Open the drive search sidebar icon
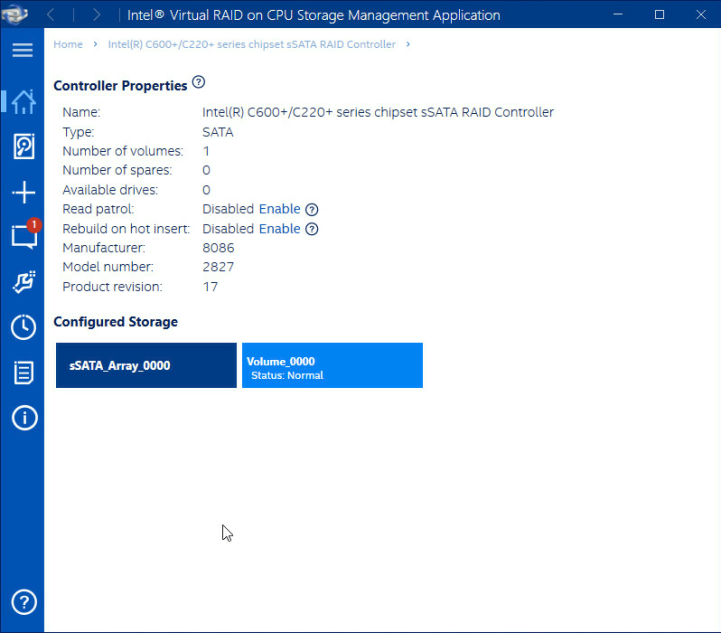721x633 pixels. tap(23, 146)
